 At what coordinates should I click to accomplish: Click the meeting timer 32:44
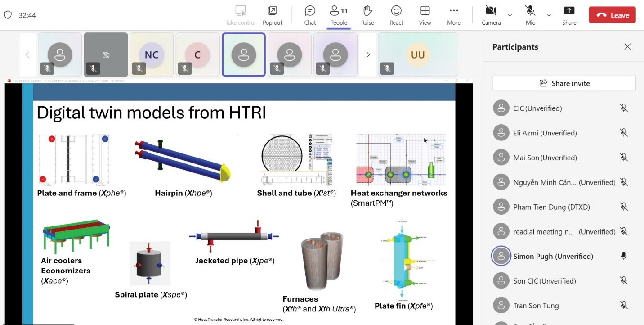(x=27, y=15)
